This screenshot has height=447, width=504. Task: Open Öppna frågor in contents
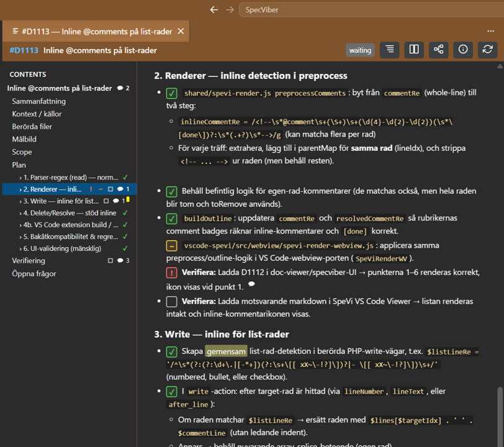[34, 274]
